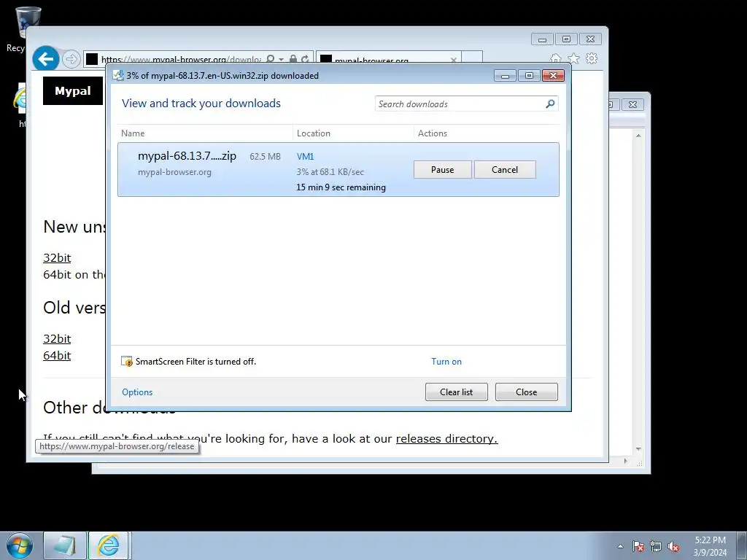Minimize the Internet Explorer window
The image size is (747, 560).
click(542, 39)
